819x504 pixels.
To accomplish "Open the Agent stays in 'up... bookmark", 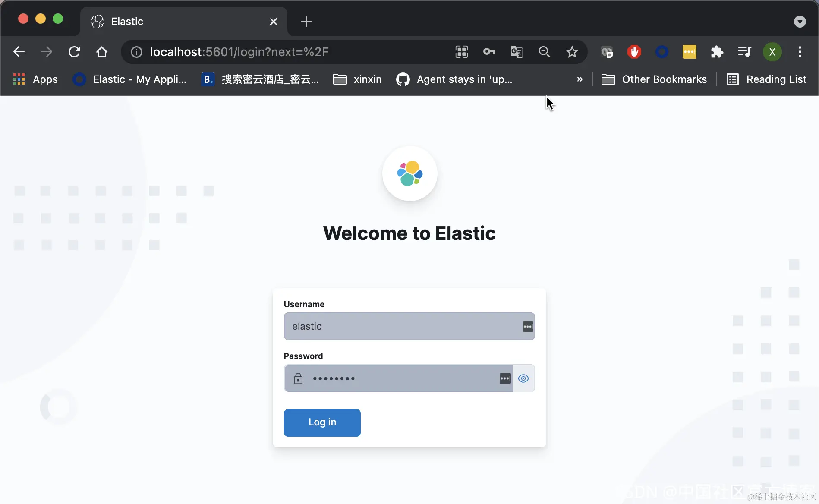I will (454, 79).
